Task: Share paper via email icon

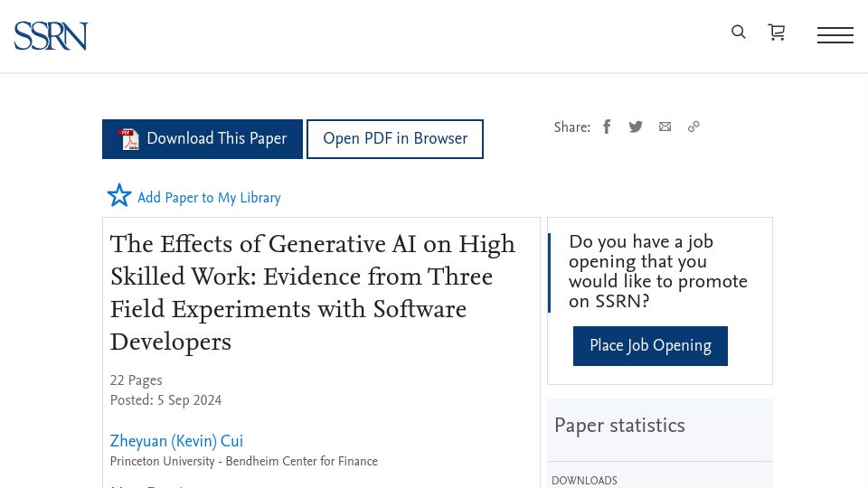Action: pos(665,127)
